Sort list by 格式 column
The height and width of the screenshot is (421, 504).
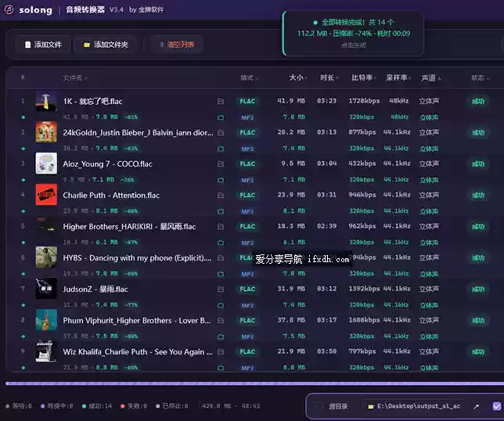(250, 77)
